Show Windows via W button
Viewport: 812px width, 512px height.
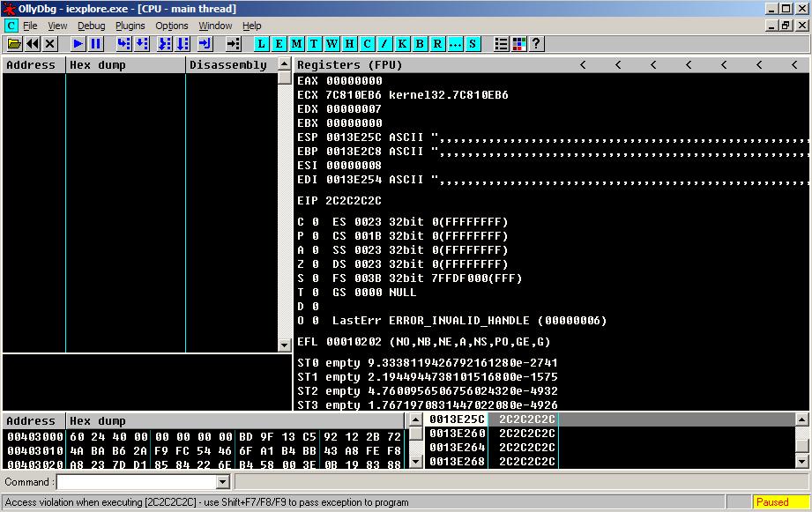pyautogui.click(x=332, y=44)
